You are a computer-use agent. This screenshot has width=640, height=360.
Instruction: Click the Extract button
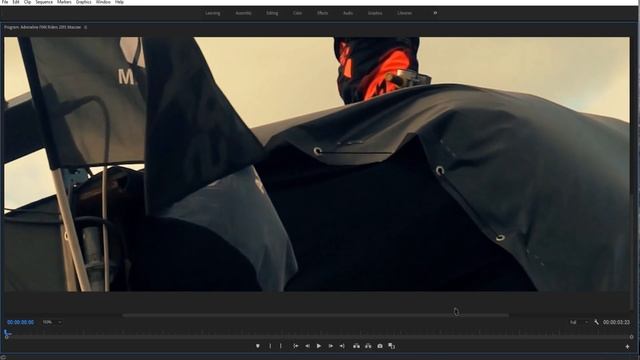368,346
